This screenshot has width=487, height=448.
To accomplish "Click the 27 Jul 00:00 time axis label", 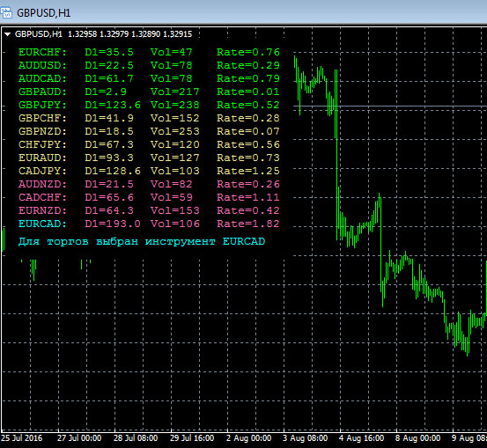I will pos(79,438).
